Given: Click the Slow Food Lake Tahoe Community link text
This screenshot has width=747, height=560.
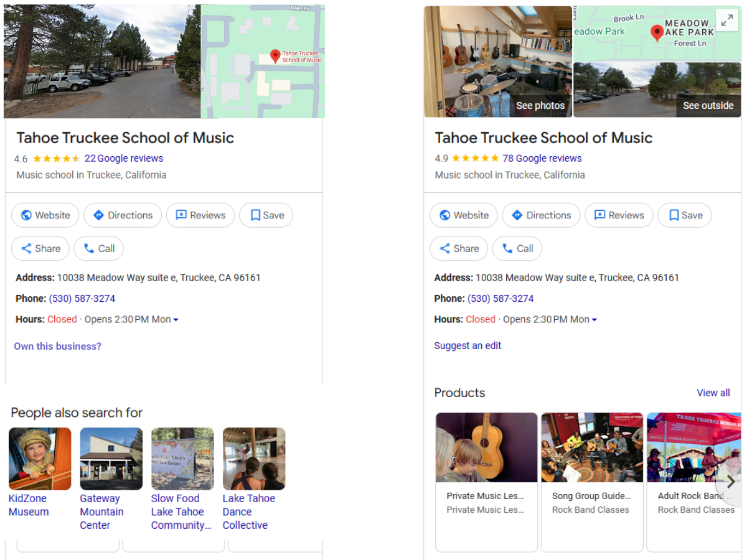Looking at the screenshot, I should (181, 512).
